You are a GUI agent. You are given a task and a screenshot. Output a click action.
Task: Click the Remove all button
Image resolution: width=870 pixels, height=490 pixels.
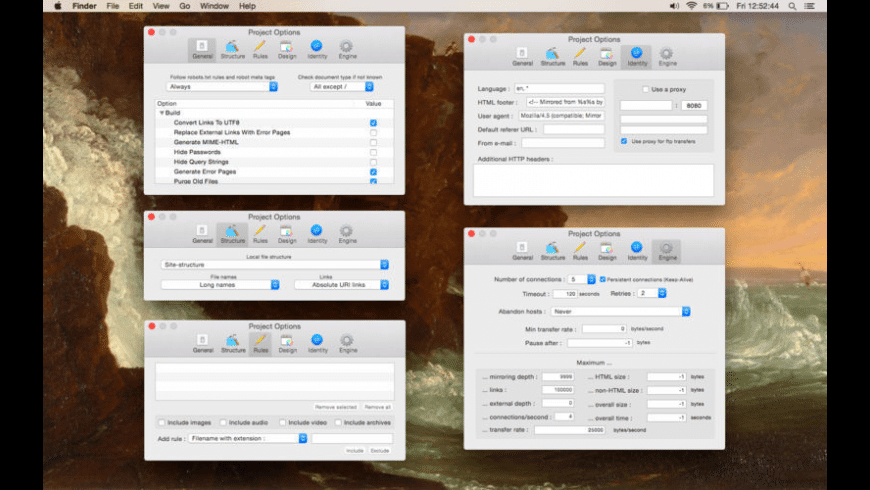tap(378, 407)
